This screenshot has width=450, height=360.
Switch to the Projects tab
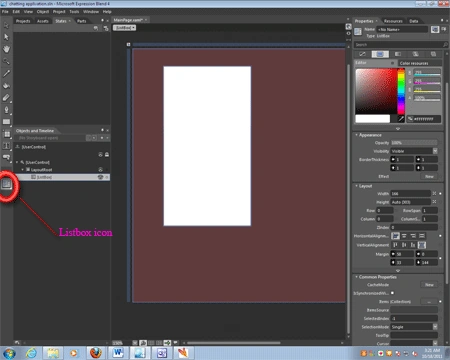coord(23,21)
